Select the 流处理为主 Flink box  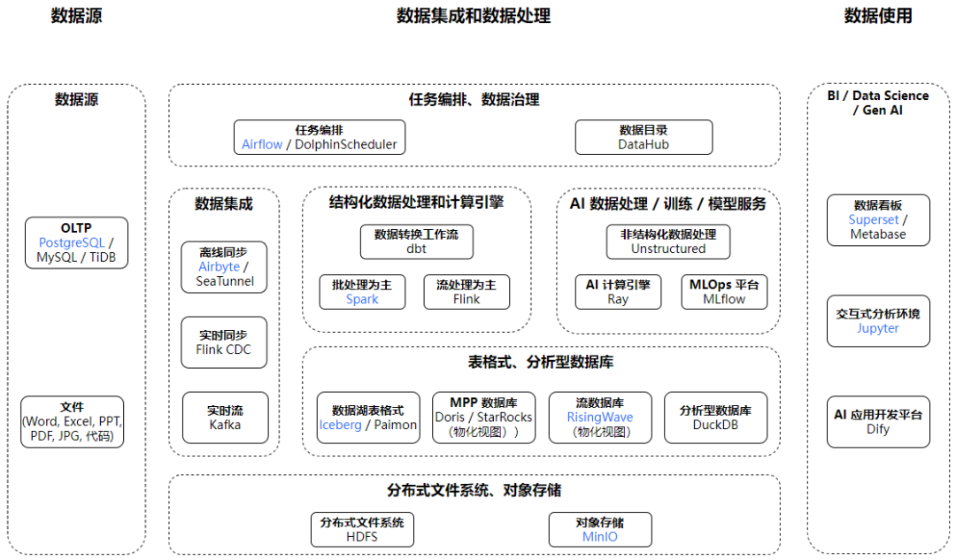(466, 292)
